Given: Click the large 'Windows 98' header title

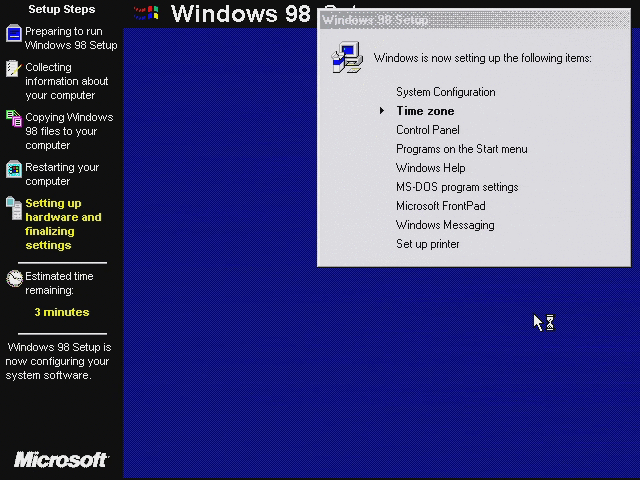Looking at the screenshot, I should tap(241, 13).
